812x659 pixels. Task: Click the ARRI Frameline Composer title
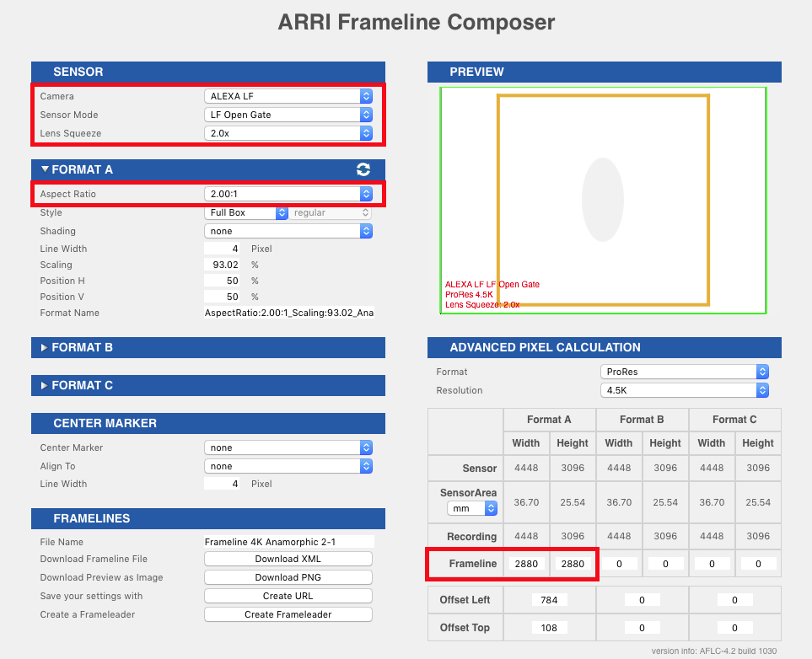pyautogui.click(x=417, y=22)
